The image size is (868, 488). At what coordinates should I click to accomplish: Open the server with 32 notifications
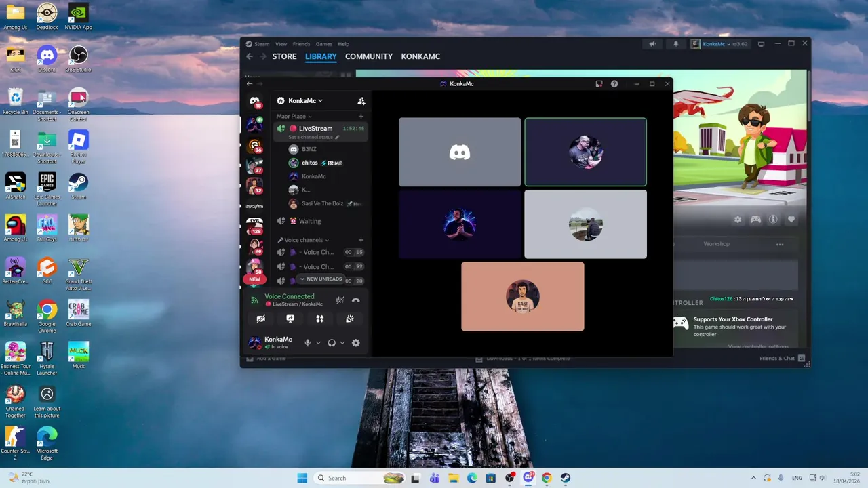click(254, 186)
